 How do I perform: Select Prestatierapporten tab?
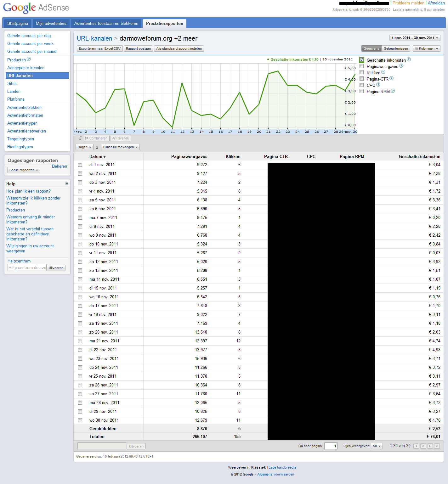165,23
